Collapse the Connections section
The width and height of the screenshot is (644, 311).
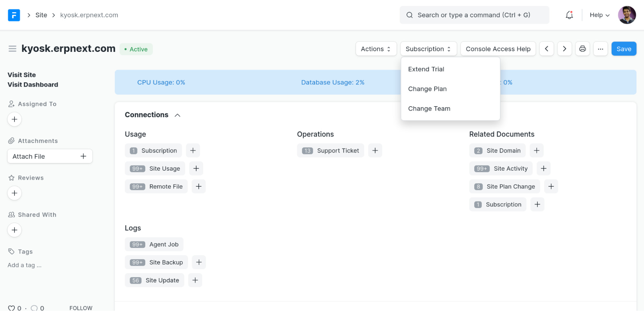click(177, 115)
